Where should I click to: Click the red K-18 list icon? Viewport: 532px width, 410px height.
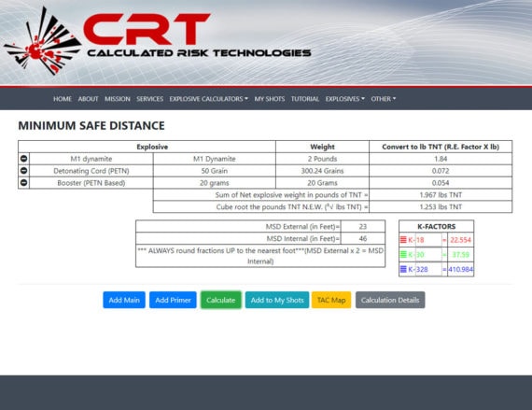click(x=403, y=240)
